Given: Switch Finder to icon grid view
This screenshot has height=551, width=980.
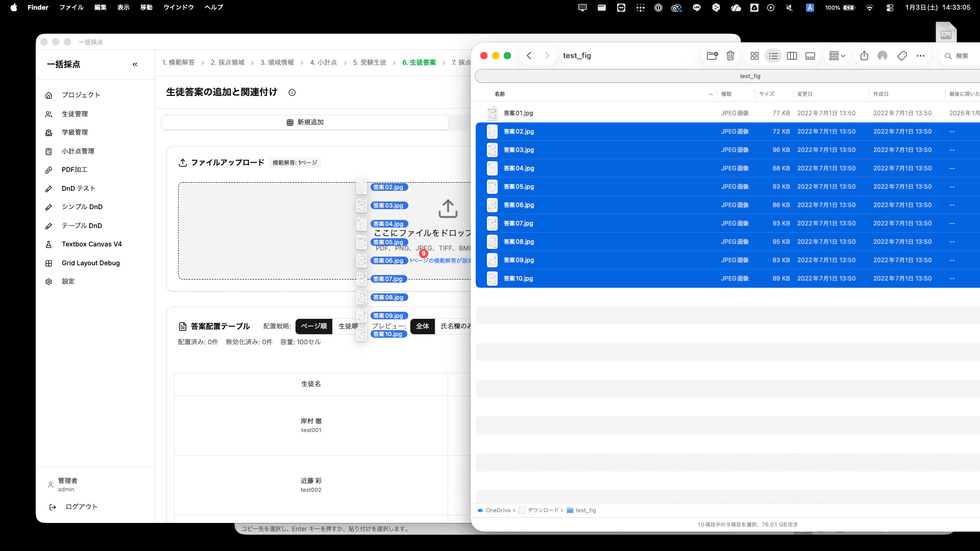Looking at the screenshot, I should pos(754,56).
